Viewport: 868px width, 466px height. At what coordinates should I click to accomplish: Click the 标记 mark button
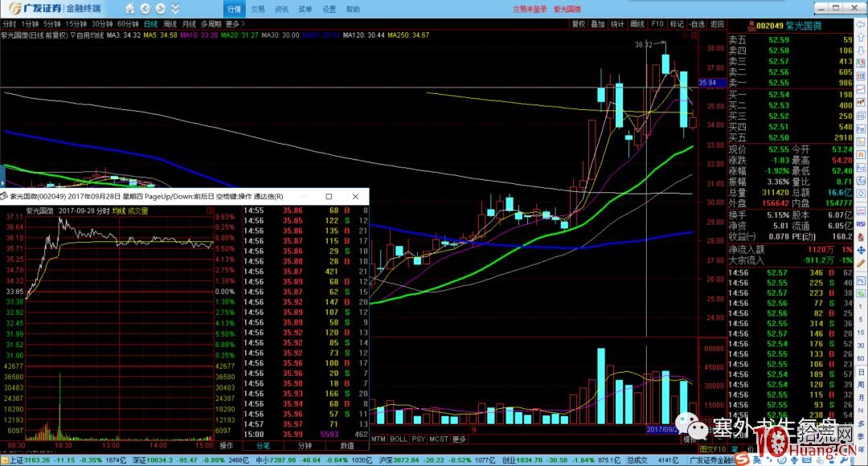[677, 24]
